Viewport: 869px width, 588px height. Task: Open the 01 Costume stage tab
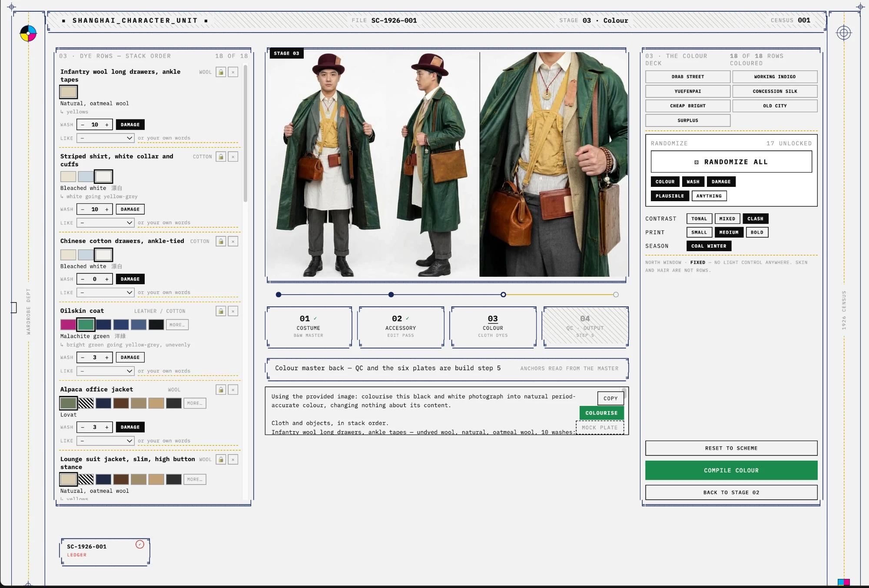(308, 327)
